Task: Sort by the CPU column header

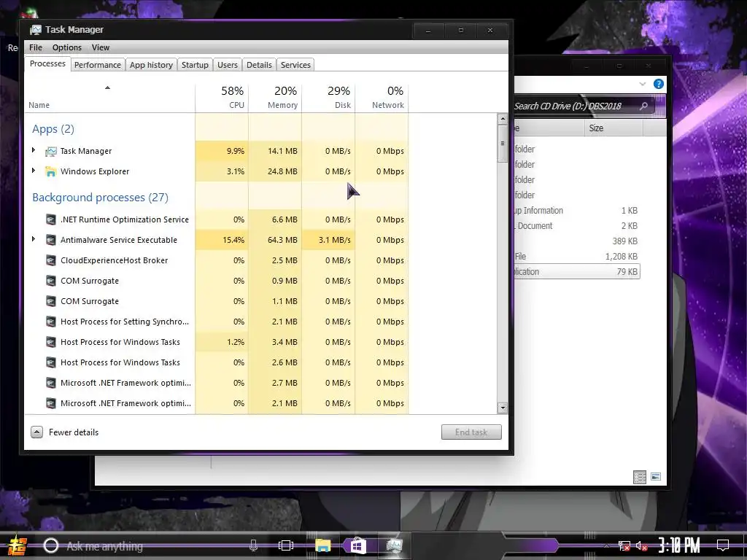Action: (222, 98)
